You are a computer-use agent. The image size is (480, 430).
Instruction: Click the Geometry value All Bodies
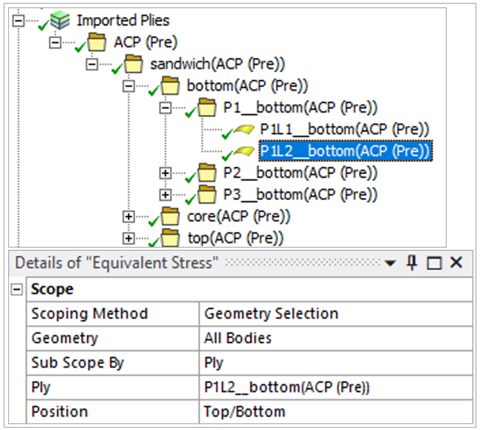click(x=336, y=338)
